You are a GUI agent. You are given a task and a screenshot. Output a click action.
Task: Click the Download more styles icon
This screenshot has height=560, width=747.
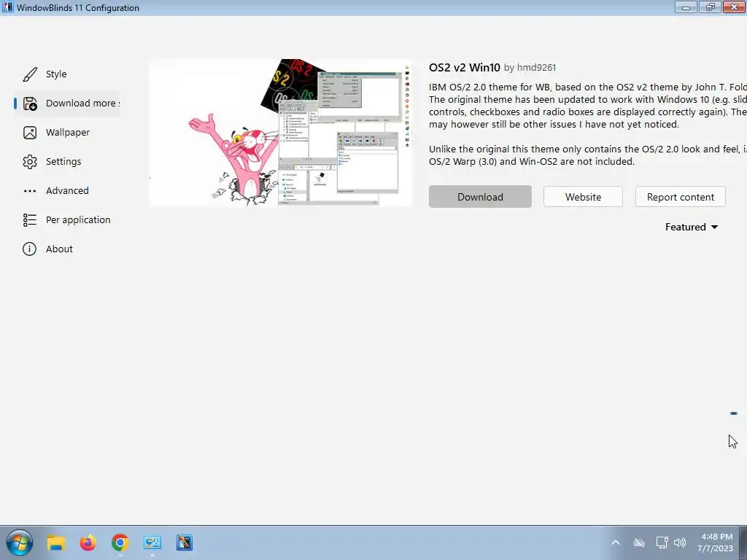click(x=29, y=104)
